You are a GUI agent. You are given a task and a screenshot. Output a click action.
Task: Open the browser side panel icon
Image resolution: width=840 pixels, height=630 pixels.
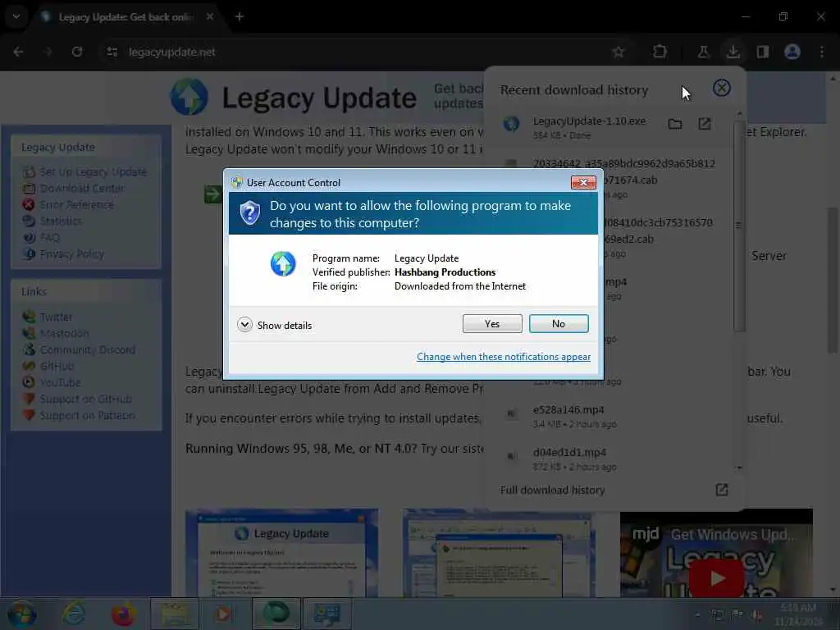762,52
